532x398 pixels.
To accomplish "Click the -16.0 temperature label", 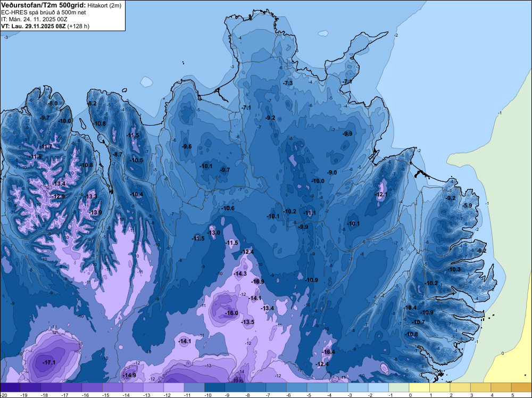I will 232,313.
